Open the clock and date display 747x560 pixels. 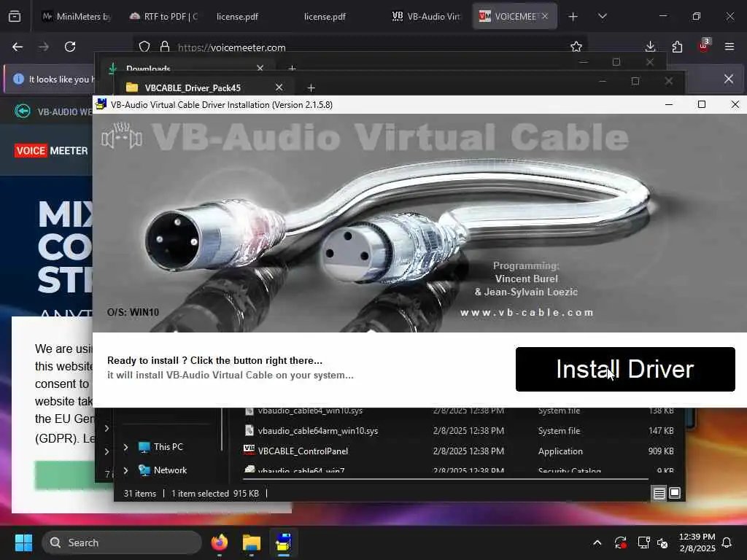[x=697, y=542]
